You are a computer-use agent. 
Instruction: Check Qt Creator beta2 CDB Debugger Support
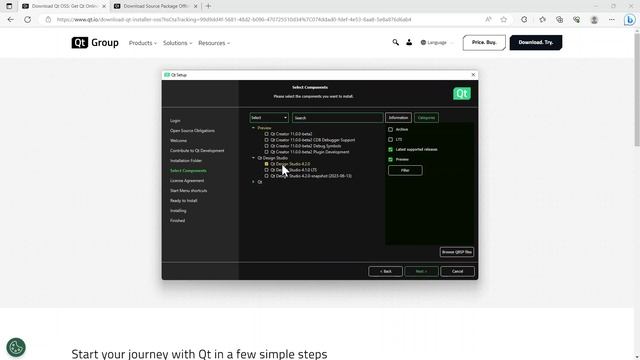click(x=267, y=140)
